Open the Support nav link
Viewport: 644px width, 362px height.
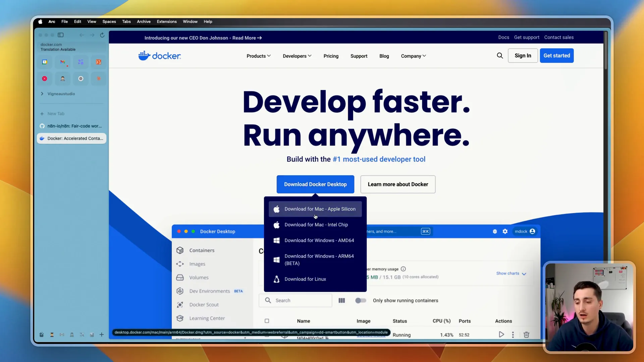pos(359,56)
